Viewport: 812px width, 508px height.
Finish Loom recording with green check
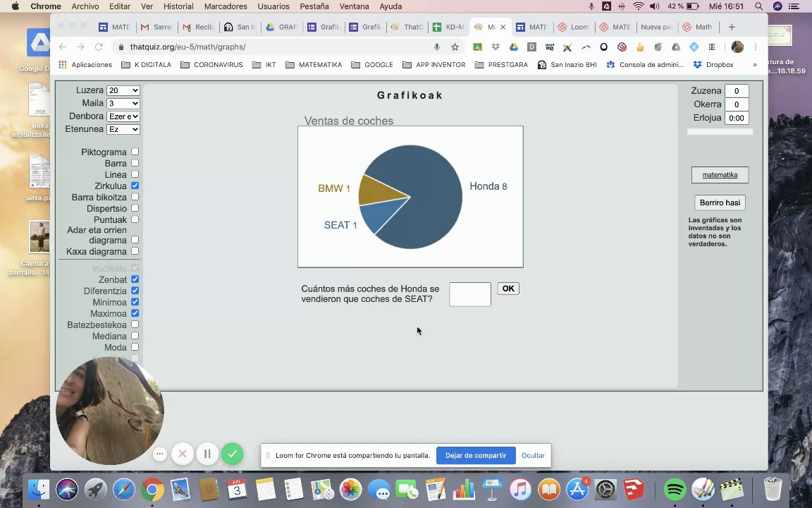(233, 454)
